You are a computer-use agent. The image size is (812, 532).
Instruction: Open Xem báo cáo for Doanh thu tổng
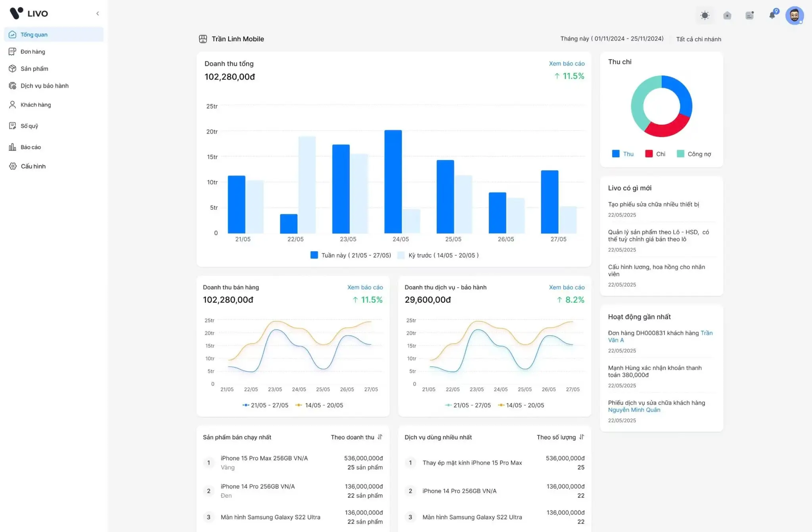tap(566, 63)
